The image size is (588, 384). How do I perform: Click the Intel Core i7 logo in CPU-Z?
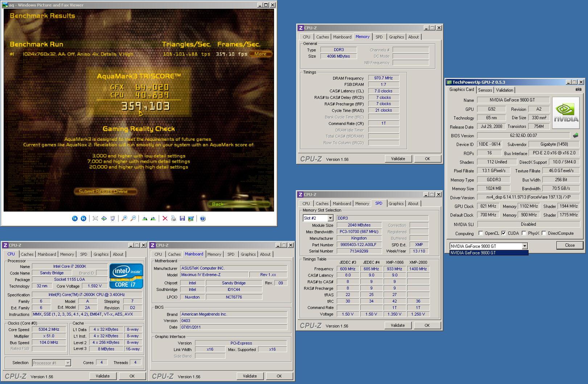coord(127,276)
